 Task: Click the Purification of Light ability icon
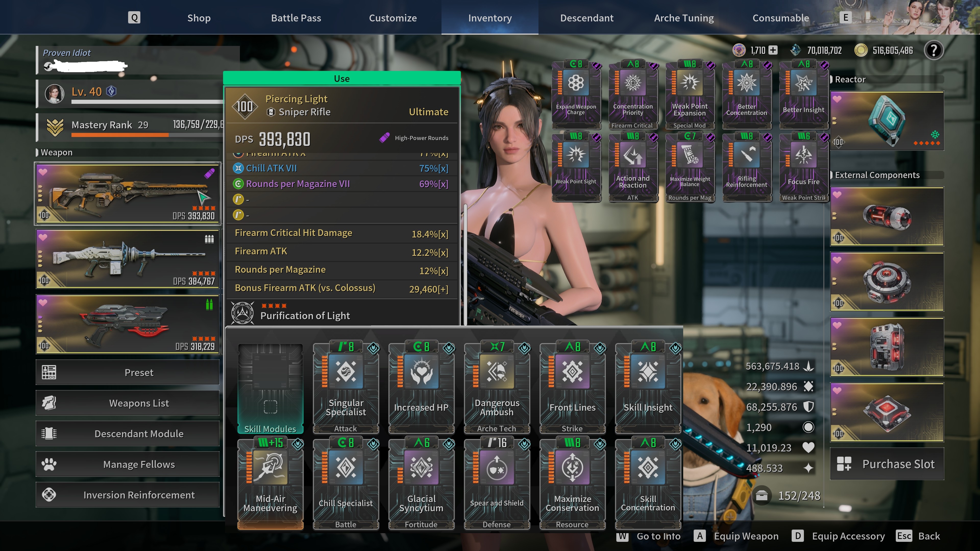(x=242, y=313)
